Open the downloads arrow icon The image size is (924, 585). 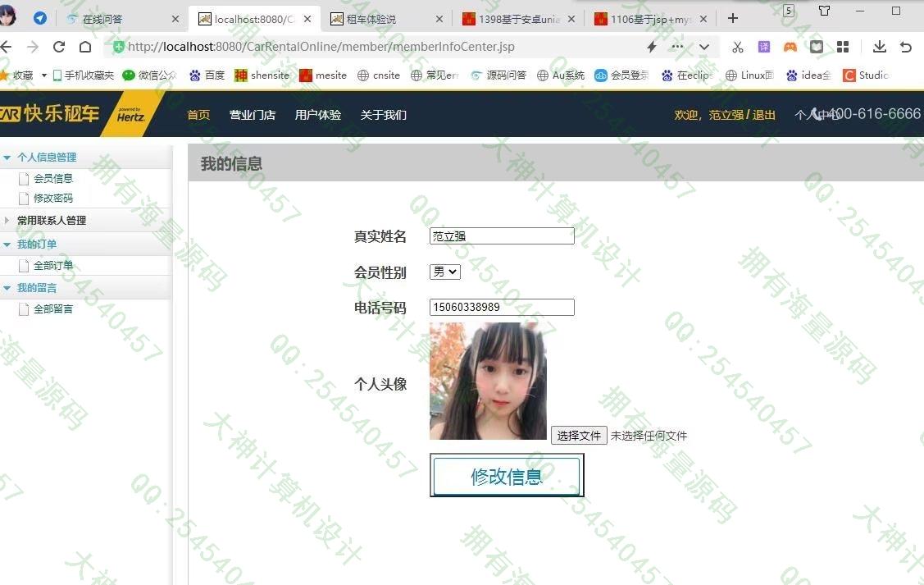point(880,47)
